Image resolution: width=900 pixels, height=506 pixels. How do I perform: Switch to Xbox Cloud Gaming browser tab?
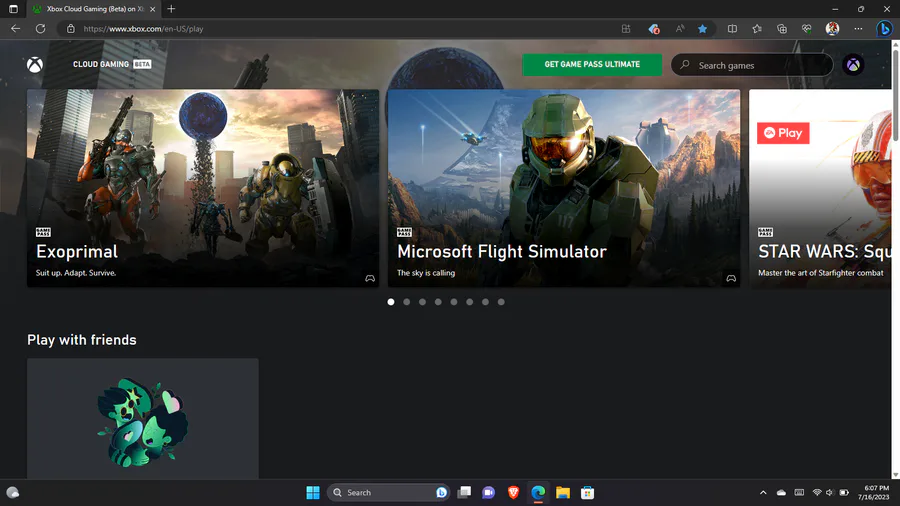coord(95,9)
